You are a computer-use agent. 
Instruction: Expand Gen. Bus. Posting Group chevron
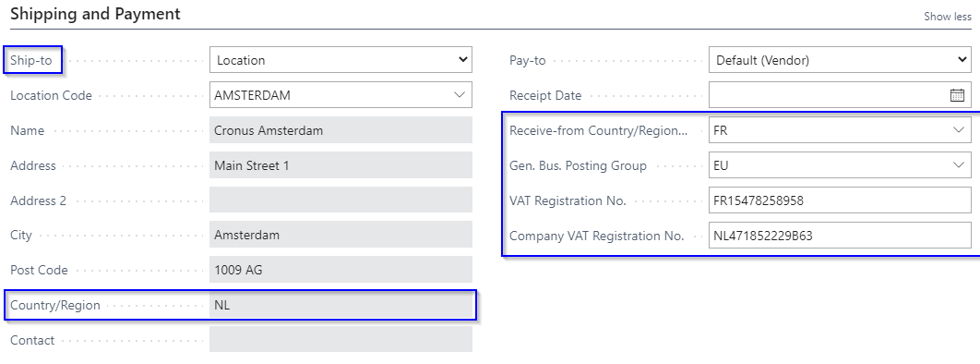pos(959,165)
